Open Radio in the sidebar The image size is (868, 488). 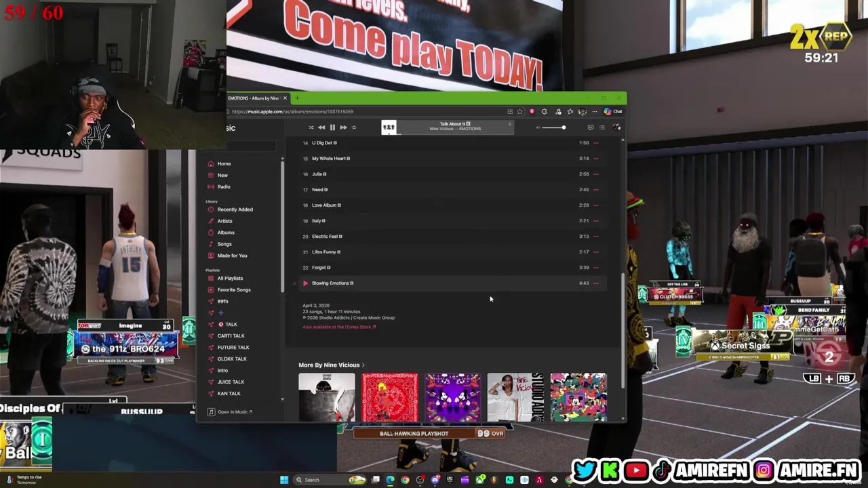(224, 186)
